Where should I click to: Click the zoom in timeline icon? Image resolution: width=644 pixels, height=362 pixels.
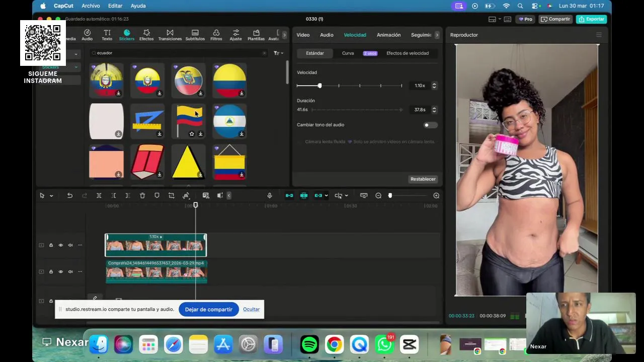436,196
